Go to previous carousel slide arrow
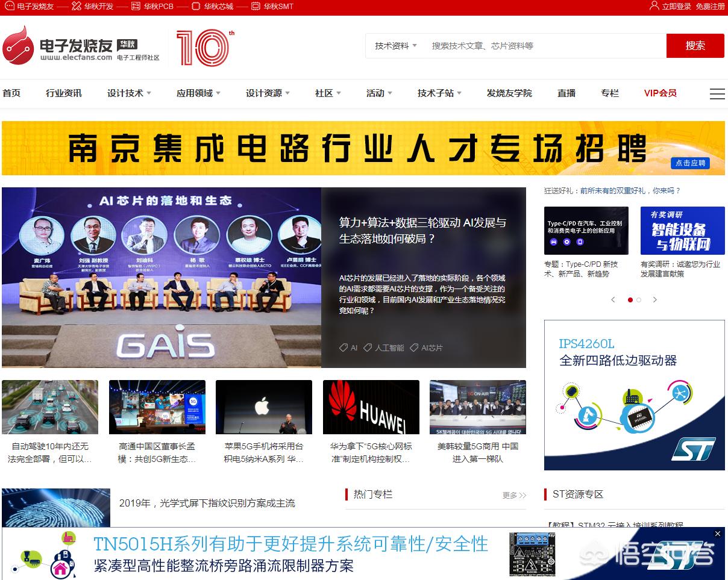This screenshot has height=580, width=728. (613, 299)
